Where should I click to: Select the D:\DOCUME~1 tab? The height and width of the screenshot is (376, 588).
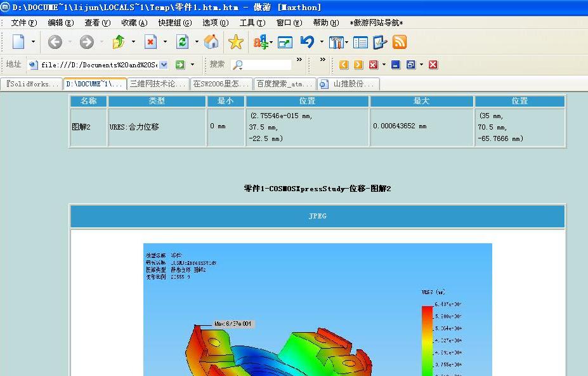(95, 84)
